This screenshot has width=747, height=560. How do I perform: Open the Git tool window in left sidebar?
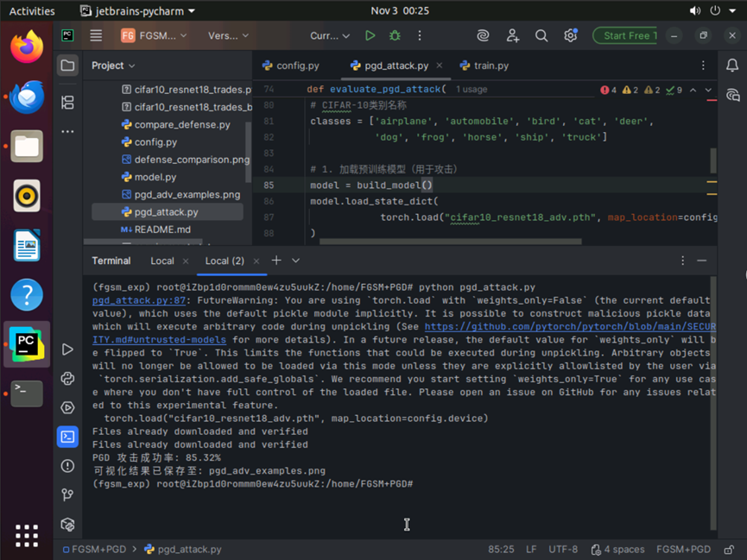67,494
